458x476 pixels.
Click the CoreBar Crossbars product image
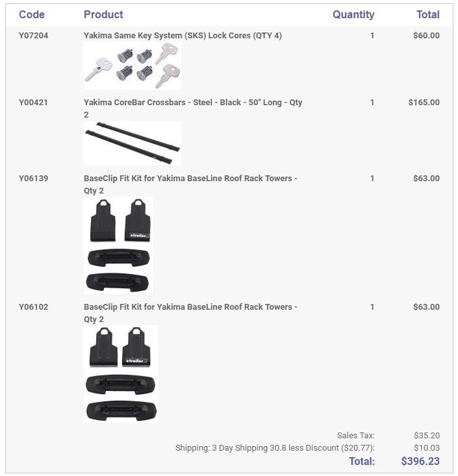[132, 143]
